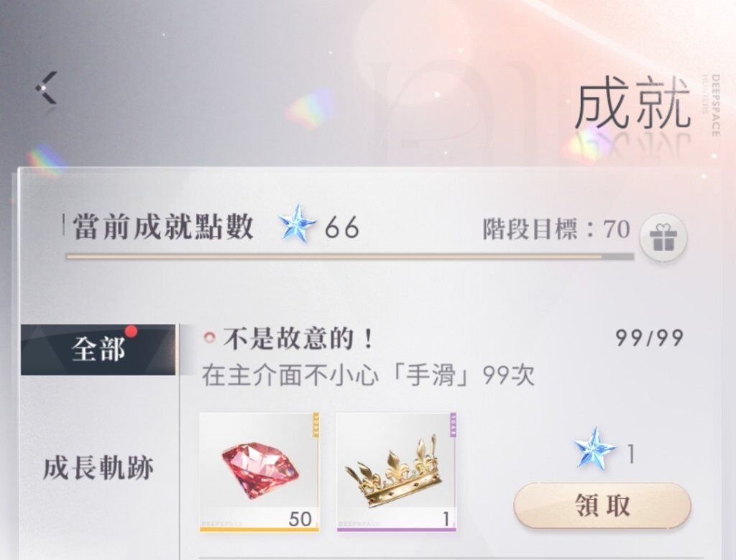Tap the 成就 page title

633,104
